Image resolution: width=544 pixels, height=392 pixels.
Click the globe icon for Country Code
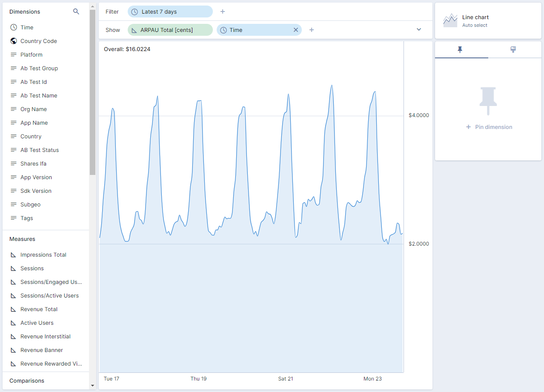[14, 41]
